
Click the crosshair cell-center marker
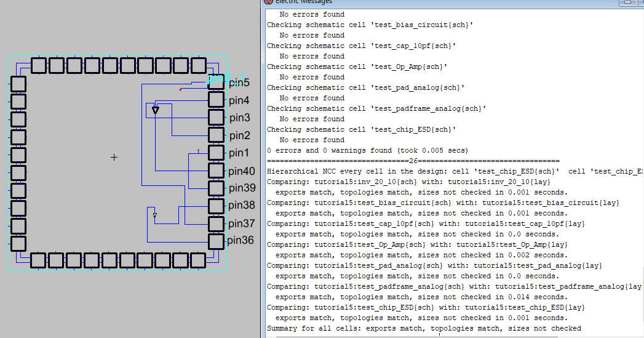pos(114,158)
